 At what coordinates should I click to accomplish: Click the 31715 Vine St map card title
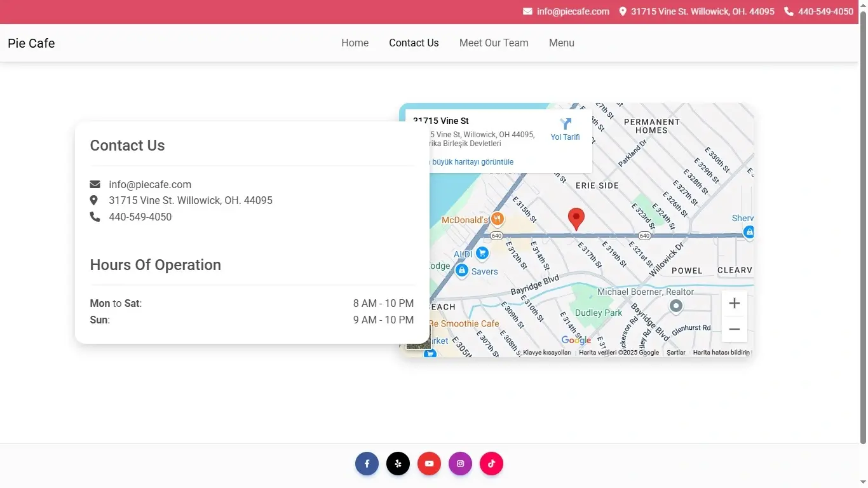(x=441, y=121)
